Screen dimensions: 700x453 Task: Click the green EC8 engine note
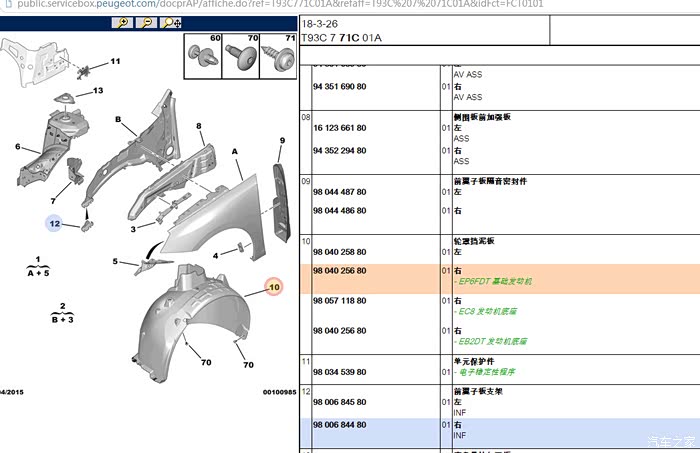tap(491, 312)
